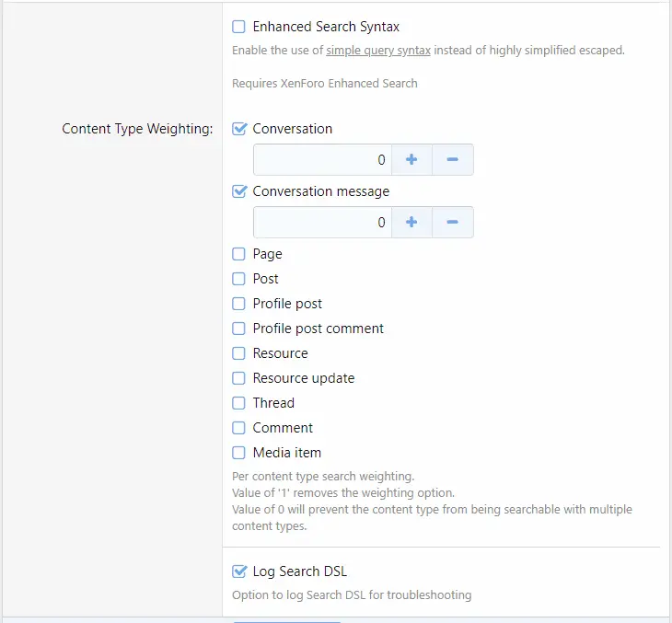The height and width of the screenshot is (623, 672).
Task: Enable the Enhanced Search Syntax checkbox
Action: [239, 27]
